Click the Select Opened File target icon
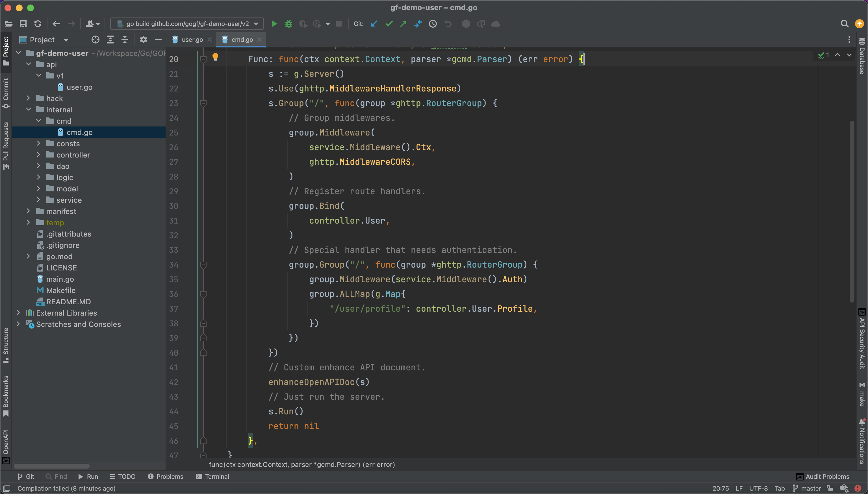The height and width of the screenshot is (494, 868). 96,40
